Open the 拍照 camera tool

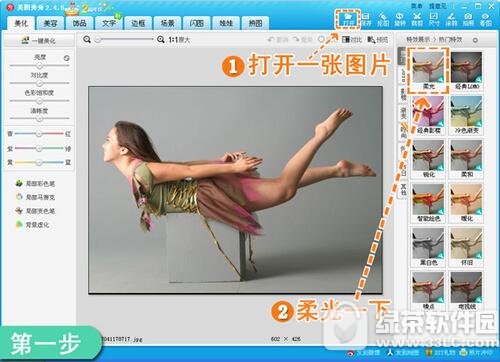pyautogui.click(x=468, y=19)
